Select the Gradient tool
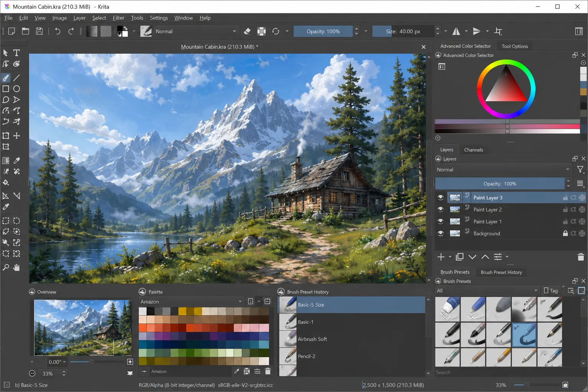Screen dimensions: 588x392 click(x=6, y=160)
